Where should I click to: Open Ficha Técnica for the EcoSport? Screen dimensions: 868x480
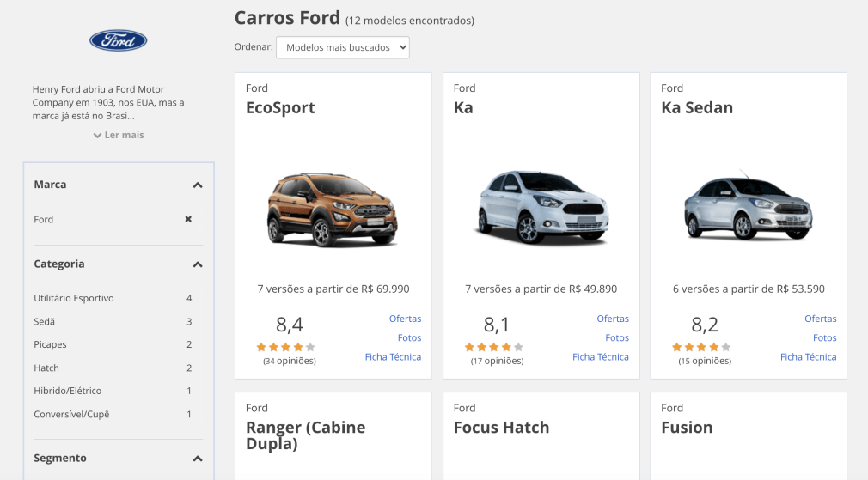coord(393,357)
